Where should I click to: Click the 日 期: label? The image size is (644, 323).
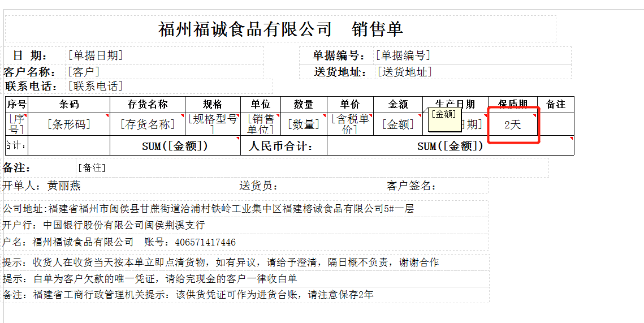coord(31,55)
